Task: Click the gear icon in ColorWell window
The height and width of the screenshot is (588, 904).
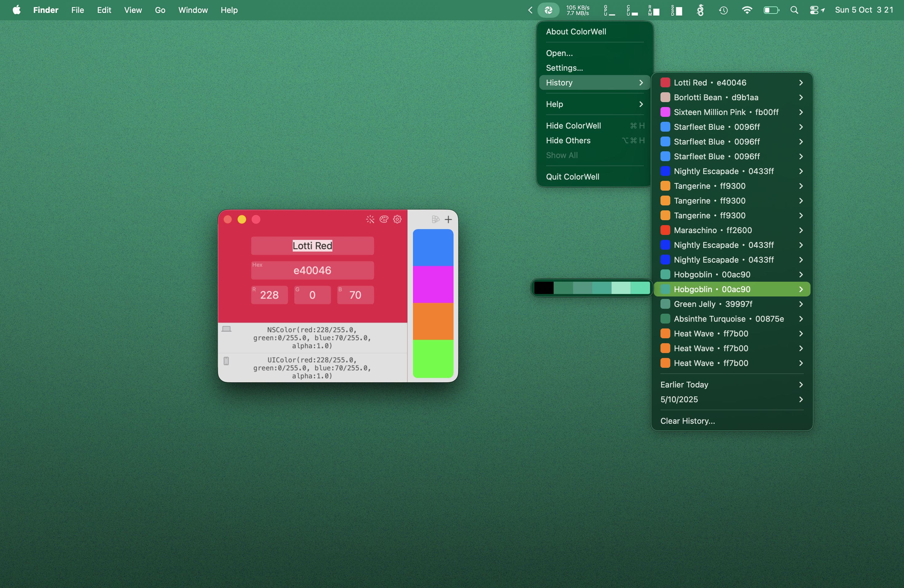Action: (397, 219)
